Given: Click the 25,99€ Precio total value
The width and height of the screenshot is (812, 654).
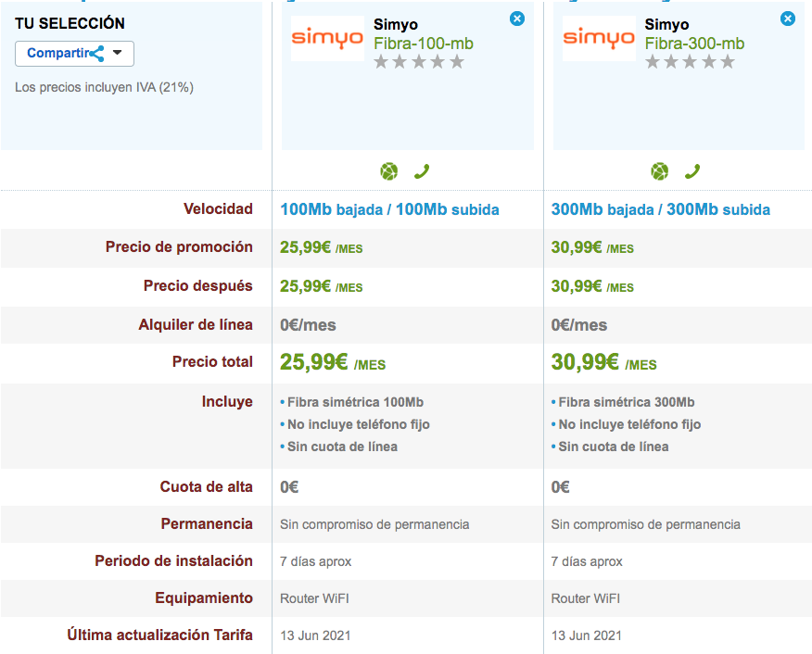Looking at the screenshot, I should 333,362.
